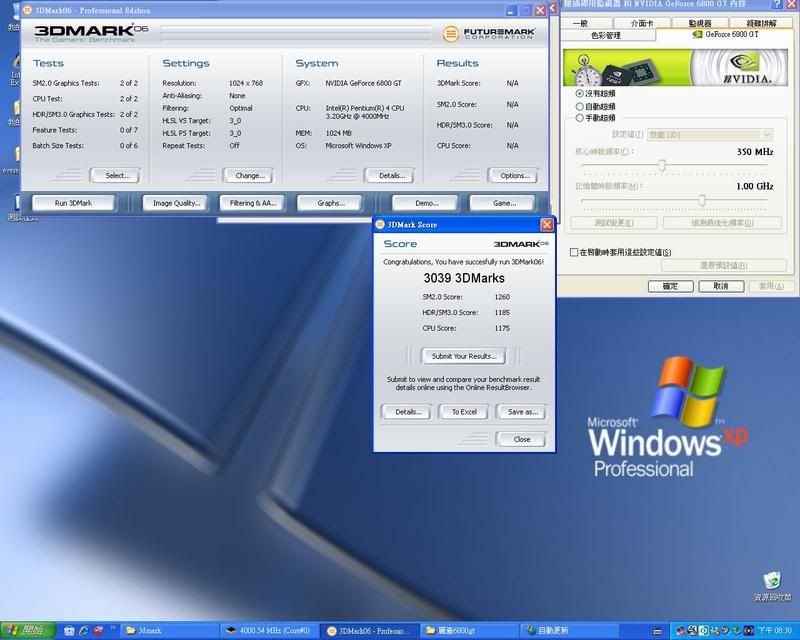Click memory clock slider at 1.00 GHz
Screen dimensions: 800x640
tap(702, 200)
